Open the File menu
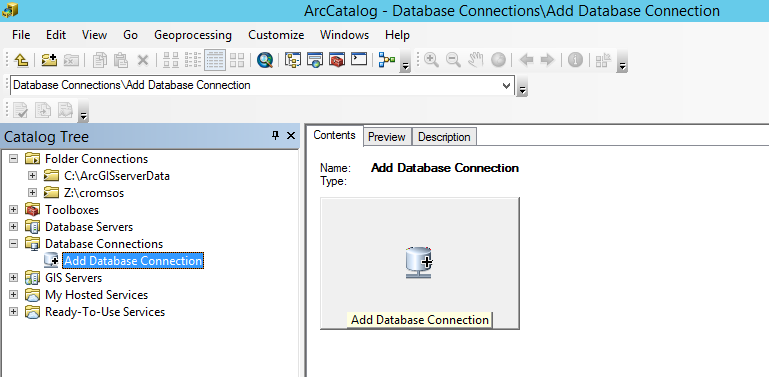Image resolution: width=769 pixels, height=377 pixels. (x=21, y=35)
